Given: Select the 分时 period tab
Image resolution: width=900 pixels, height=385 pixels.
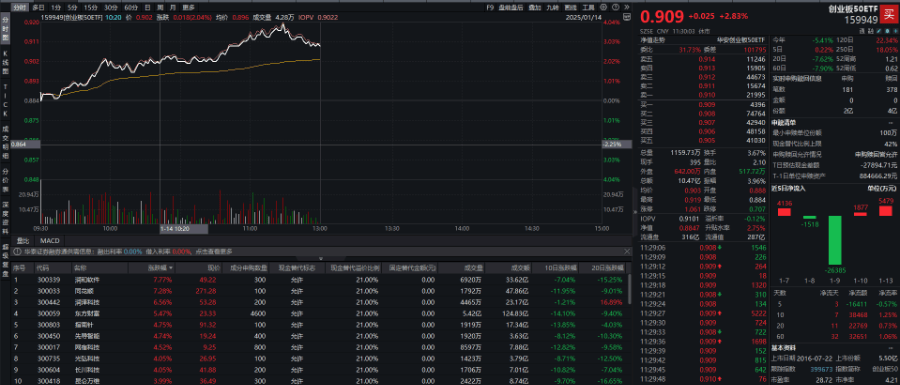Looking at the screenshot, I should [20, 8].
